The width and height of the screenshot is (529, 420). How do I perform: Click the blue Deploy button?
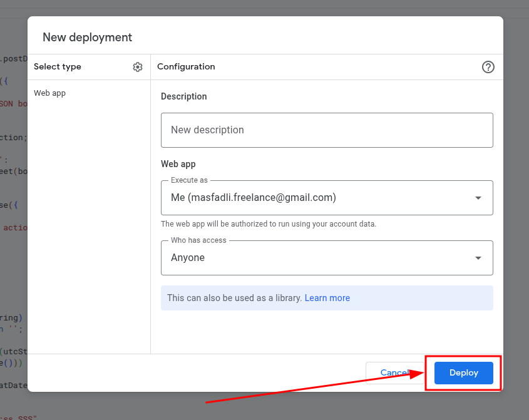463,373
